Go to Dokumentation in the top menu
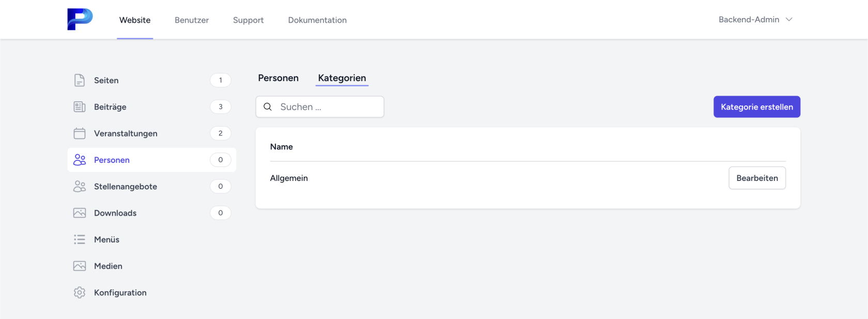868x319 pixels. tap(317, 20)
